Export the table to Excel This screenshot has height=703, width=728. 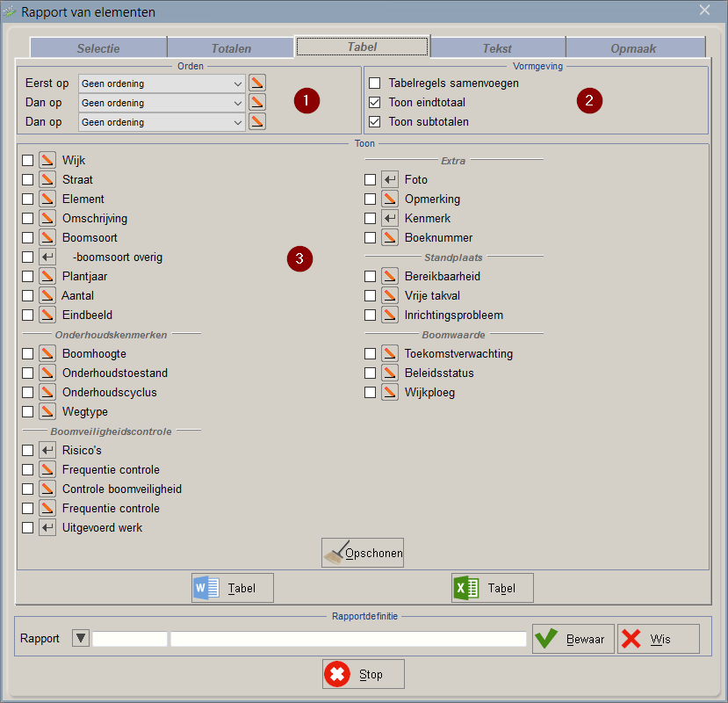492,588
